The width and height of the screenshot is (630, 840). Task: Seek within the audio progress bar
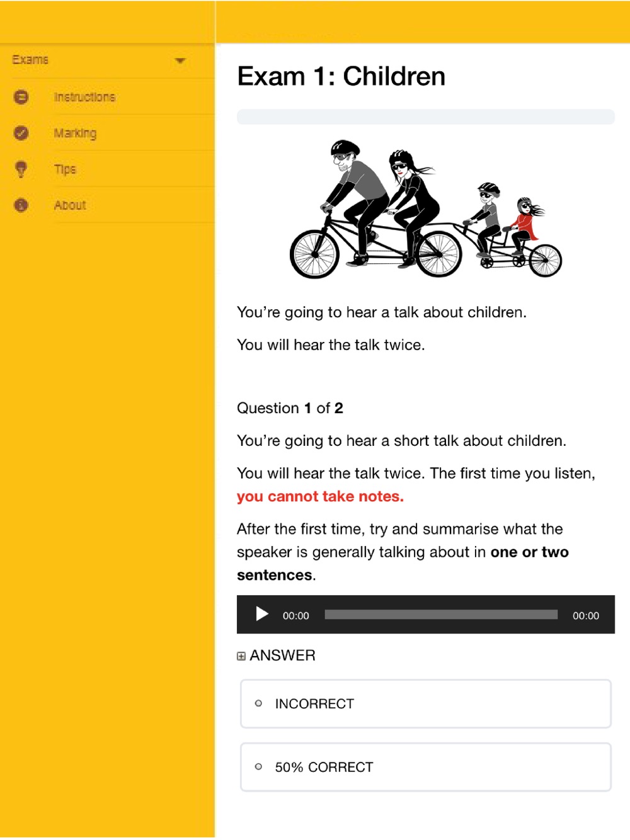tap(441, 615)
